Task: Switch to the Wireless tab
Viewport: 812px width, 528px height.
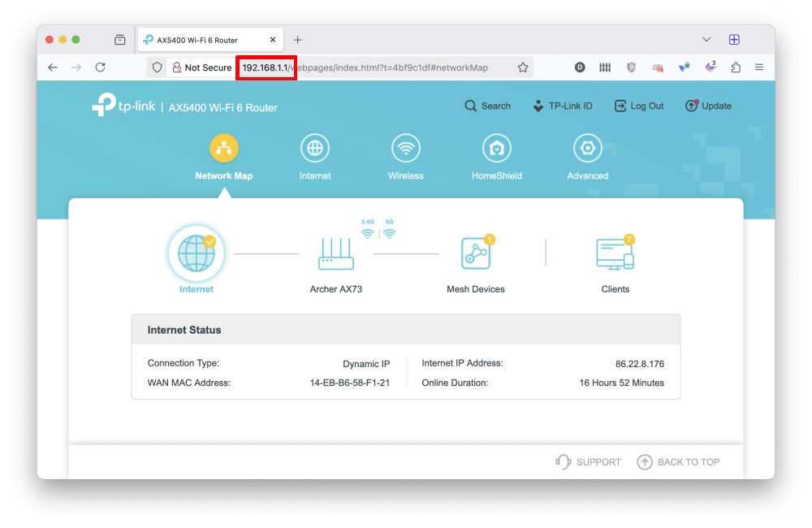Action: pos(406,158)
